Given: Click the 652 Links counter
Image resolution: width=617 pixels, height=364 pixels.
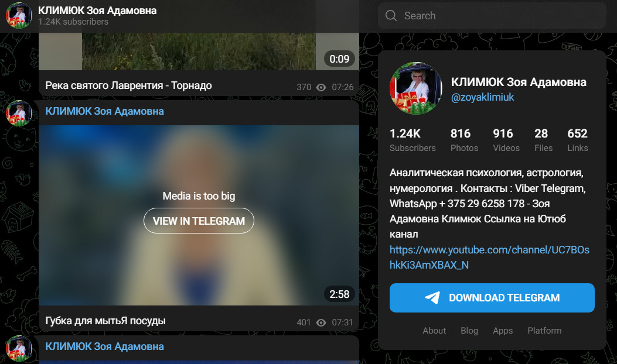Looking at the screenshot, I should 578,140.
